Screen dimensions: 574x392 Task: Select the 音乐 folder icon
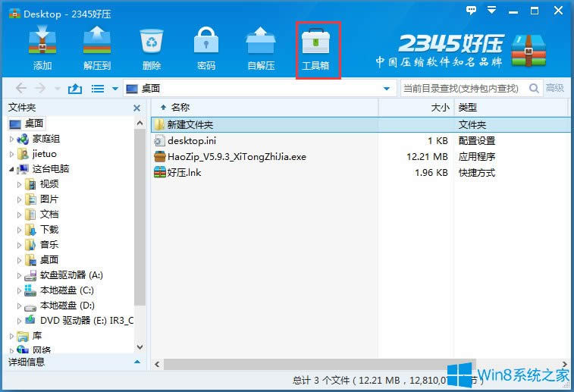[x=30, y=245]
